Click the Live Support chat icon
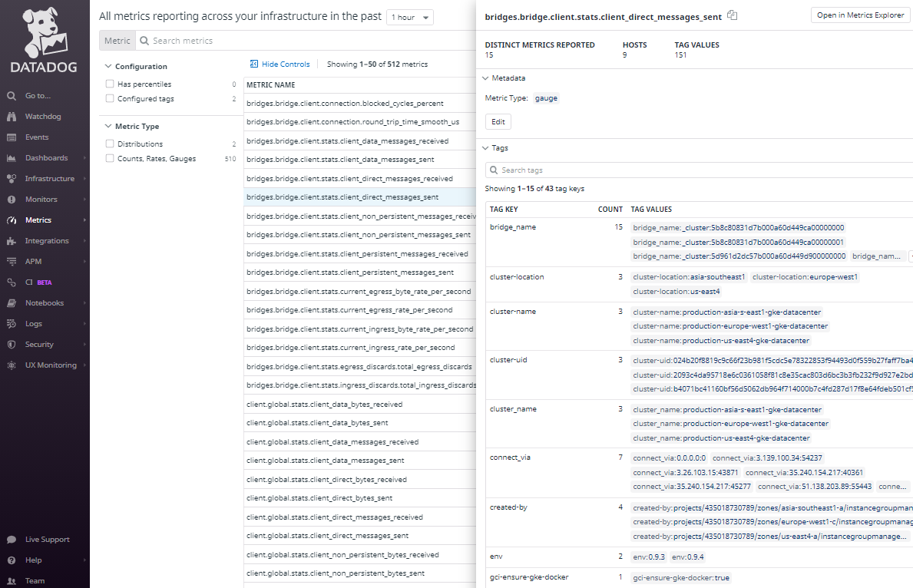 [x=12, y=540]
